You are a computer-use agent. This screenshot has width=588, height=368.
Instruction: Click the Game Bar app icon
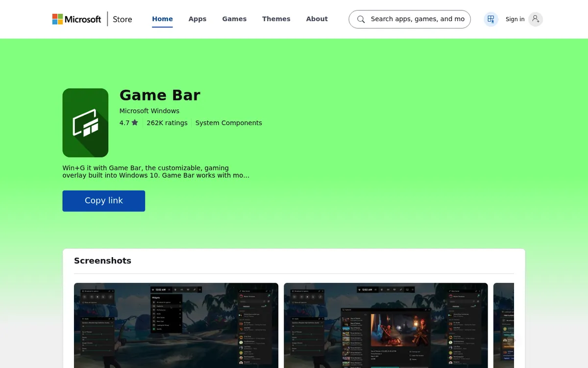point(85,123)
